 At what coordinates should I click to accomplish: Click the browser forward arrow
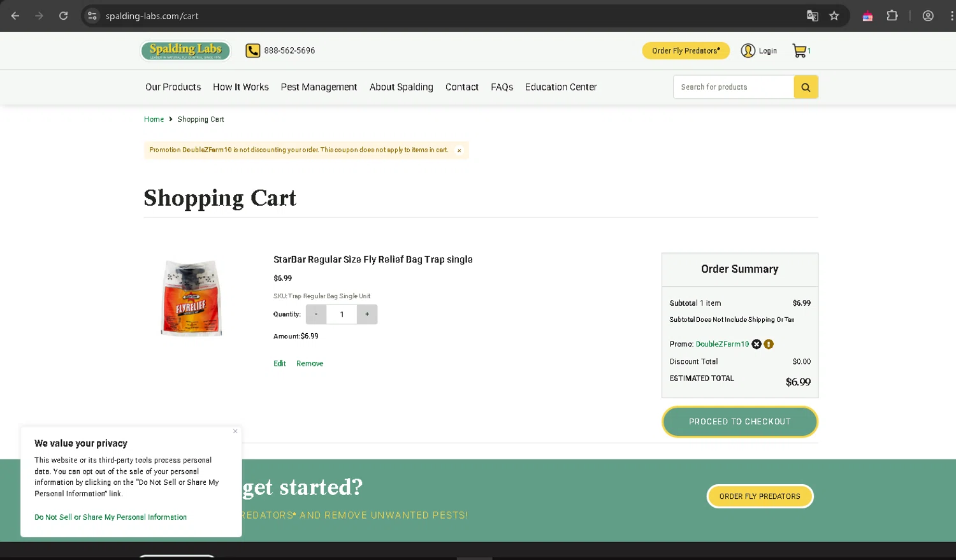(x=40, y=16)
